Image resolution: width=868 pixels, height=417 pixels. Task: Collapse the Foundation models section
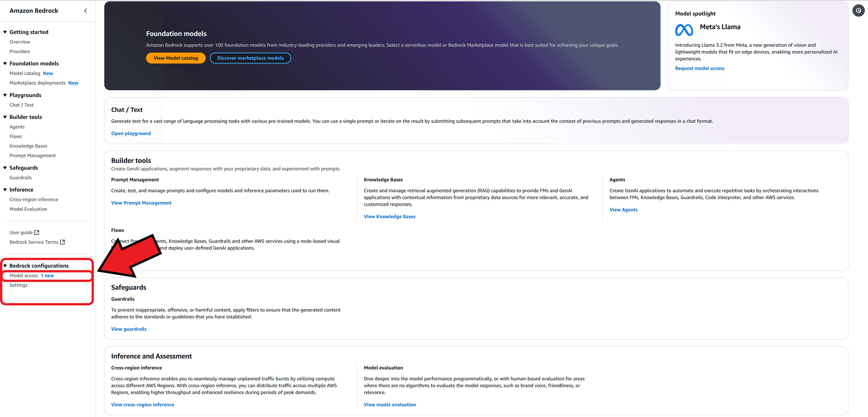point(5,63)
